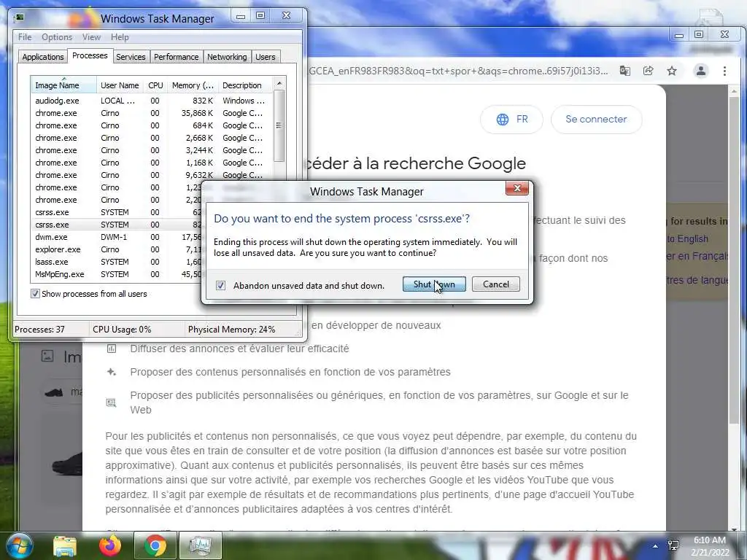Screen dimensions: 747x560
Task: Sort processes by Description column
Action: [x=245, y=85]
